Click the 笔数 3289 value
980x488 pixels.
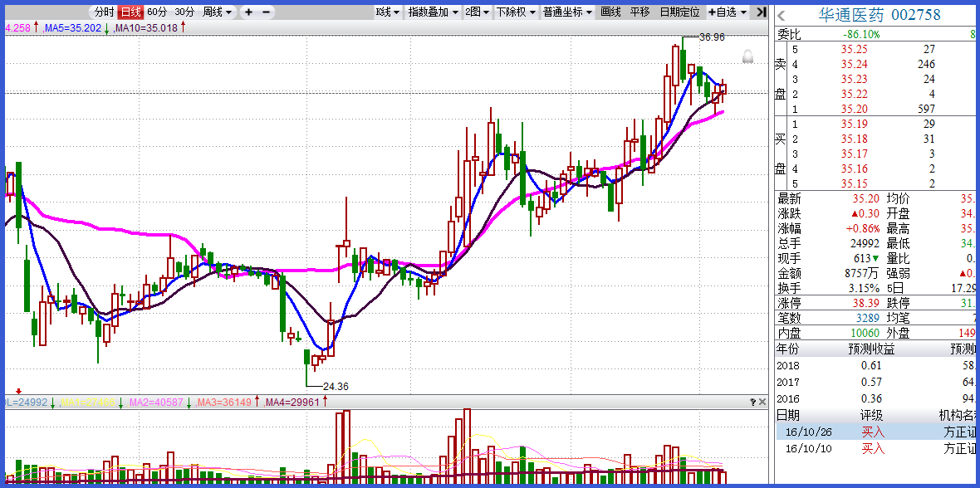pos(868,319)
